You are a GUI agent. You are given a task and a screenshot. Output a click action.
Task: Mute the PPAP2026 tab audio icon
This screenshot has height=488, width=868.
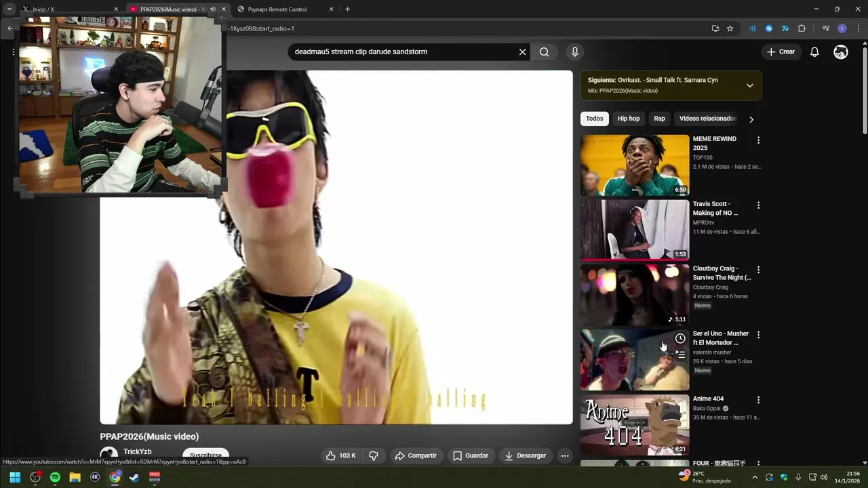pos(213,9)
